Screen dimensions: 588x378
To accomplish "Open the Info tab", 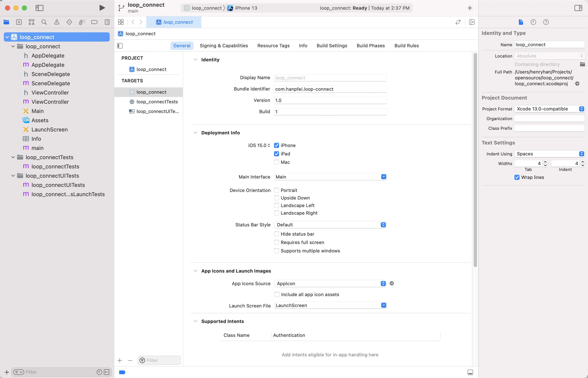I will point(303,46).
